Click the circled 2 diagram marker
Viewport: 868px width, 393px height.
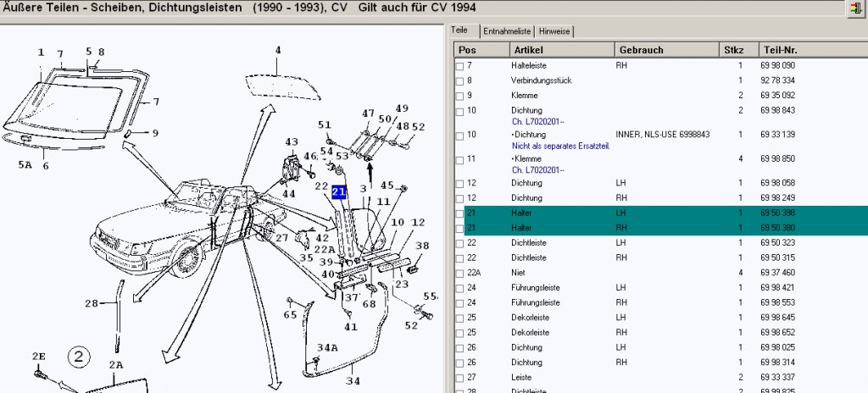[79, 357]
